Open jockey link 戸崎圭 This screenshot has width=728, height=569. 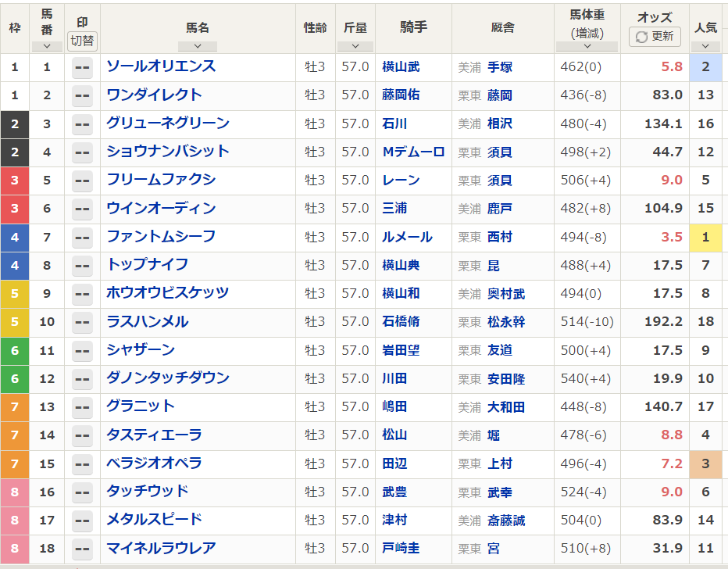401,549
